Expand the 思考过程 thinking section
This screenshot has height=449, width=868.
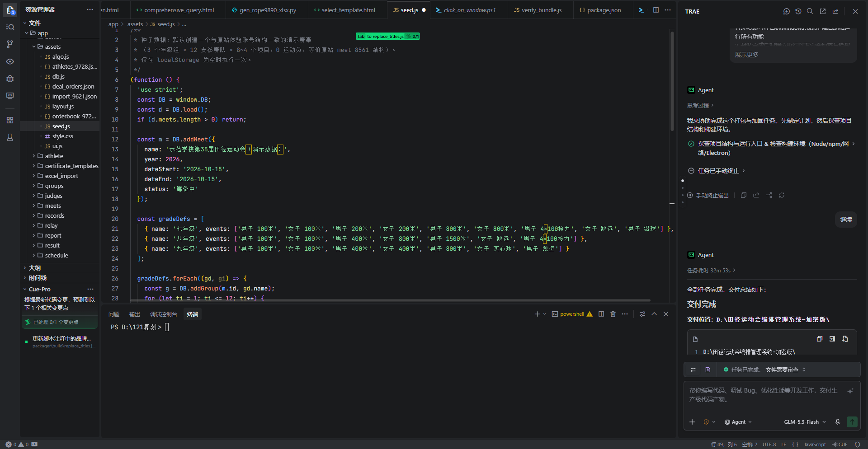pyautogui.click(x=700, y=105)
